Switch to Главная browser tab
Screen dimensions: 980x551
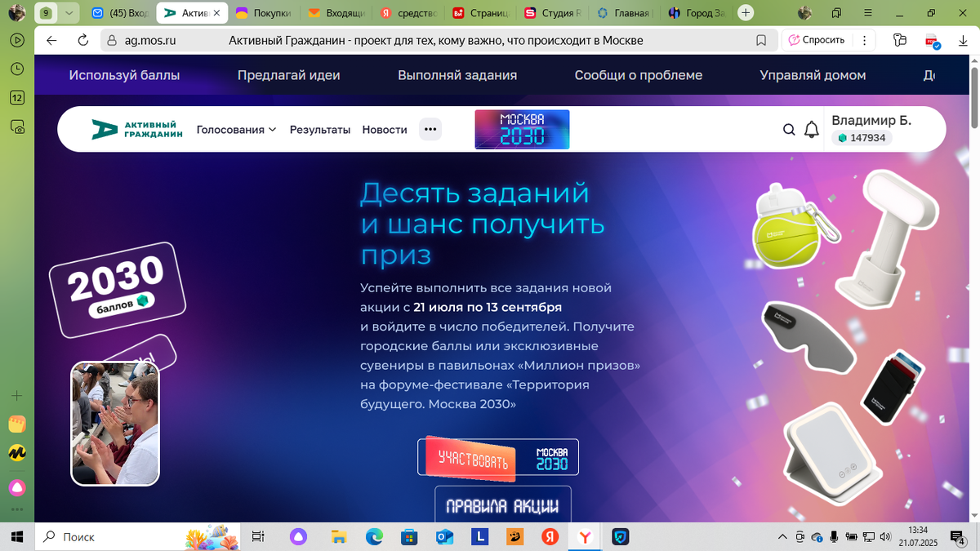pyautogui.click(x=624, y=13)
